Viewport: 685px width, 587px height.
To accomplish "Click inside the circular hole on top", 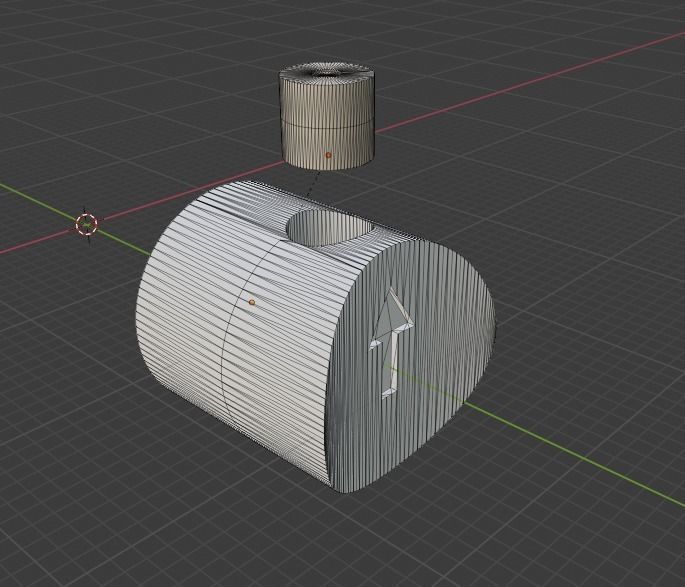I will click(x=330, y=228).
